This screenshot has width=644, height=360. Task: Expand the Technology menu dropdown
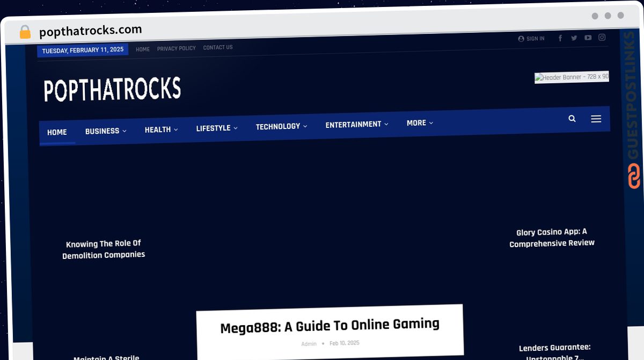click(281, 126)
